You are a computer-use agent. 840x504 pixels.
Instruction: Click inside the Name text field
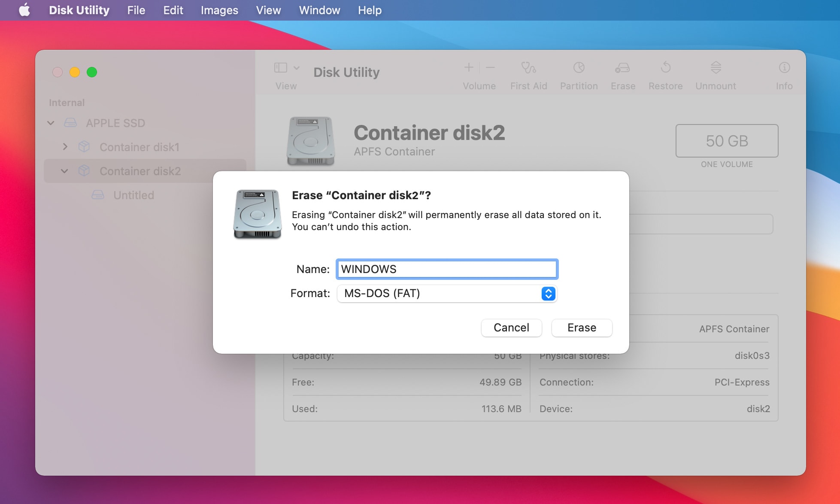click(447, 269)
